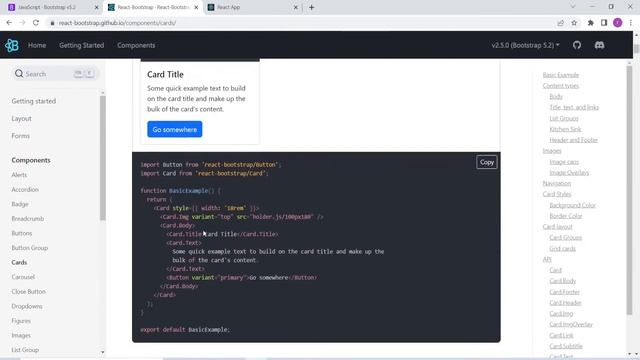Jump to Header and Footer section
Viewport: 640px width, 360px height.
573,140
